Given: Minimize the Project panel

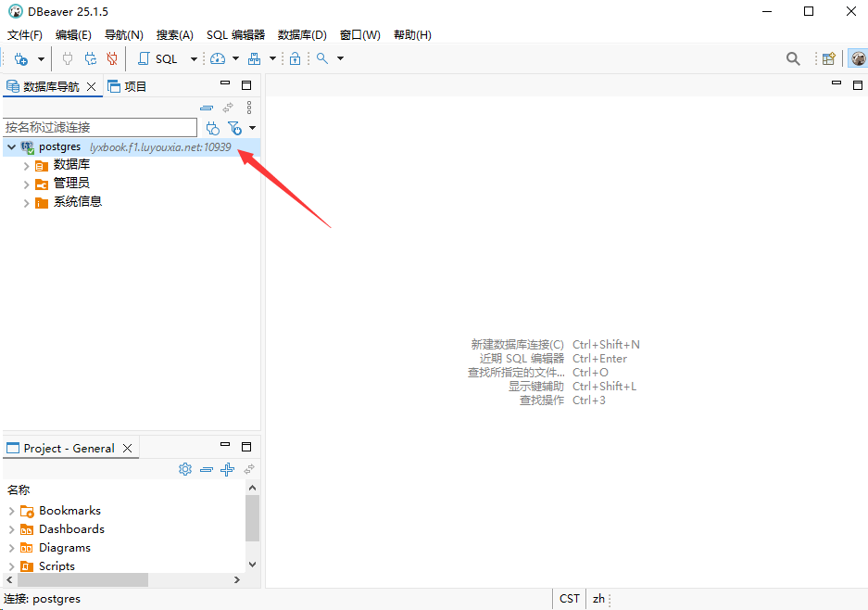Looking at the screenshot, I should point(225,444).
